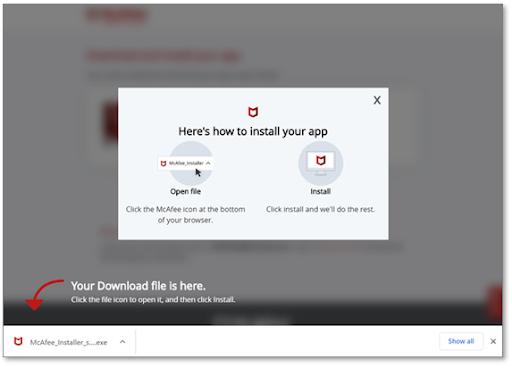Close the browser download bar
Viewport: 512px width, 368px height.
point(493,341)
